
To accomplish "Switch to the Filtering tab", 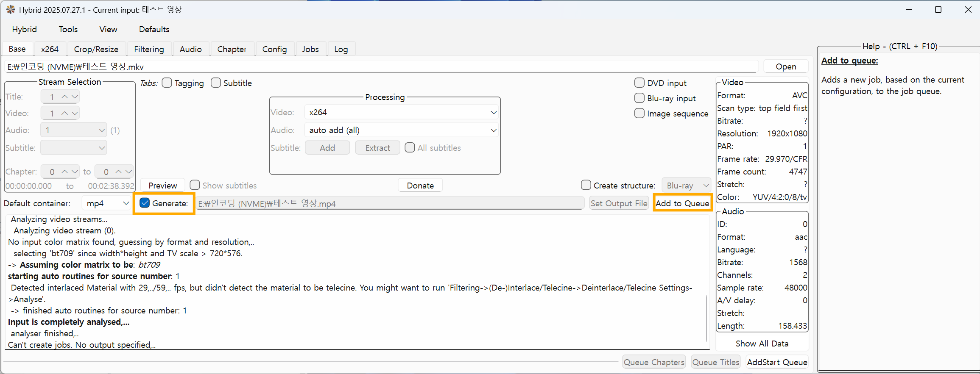I will pyautogui.click(x=149, y=49).
